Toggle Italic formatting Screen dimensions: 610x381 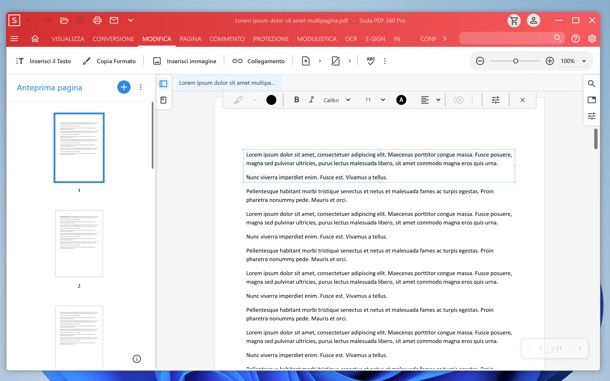pyautogui.click(x=311, y=100)
